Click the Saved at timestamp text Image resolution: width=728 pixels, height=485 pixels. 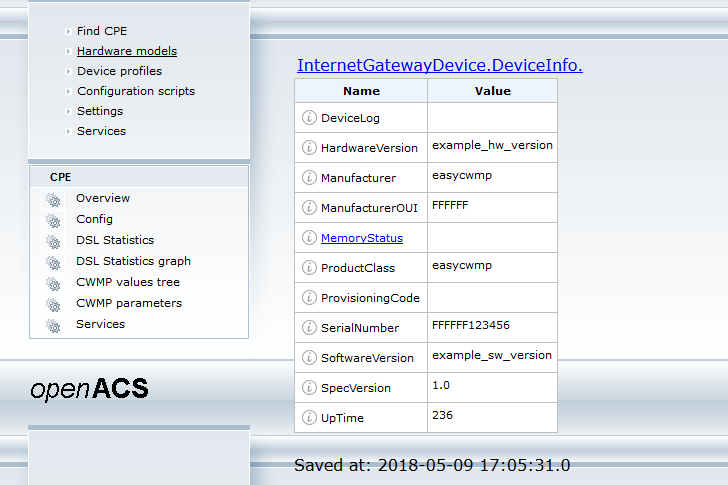[x=432, y=465]
